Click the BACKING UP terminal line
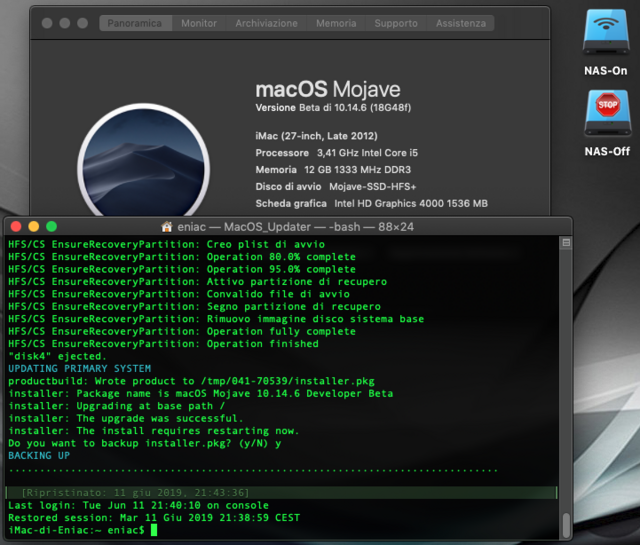 pos(39,456)
